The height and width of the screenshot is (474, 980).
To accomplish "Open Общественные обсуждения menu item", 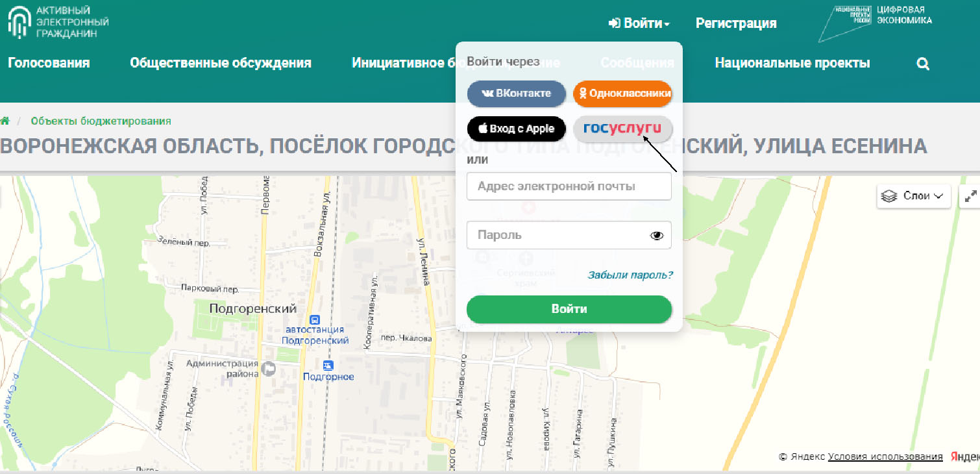I will tap(221, 63).
